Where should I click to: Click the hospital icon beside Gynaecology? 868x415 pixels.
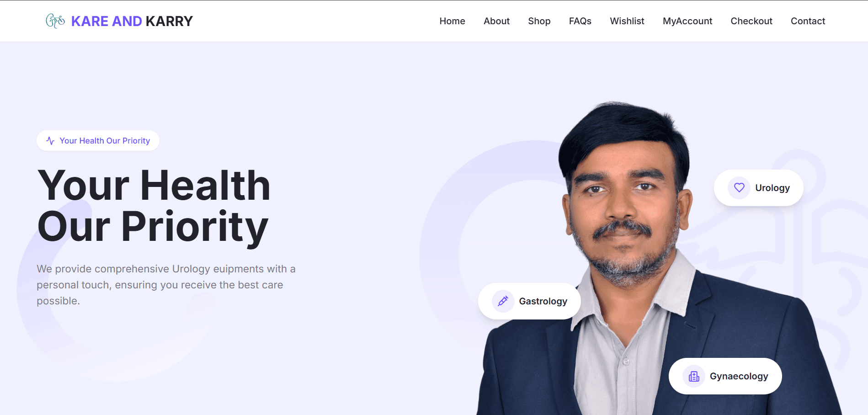point(694,376)
